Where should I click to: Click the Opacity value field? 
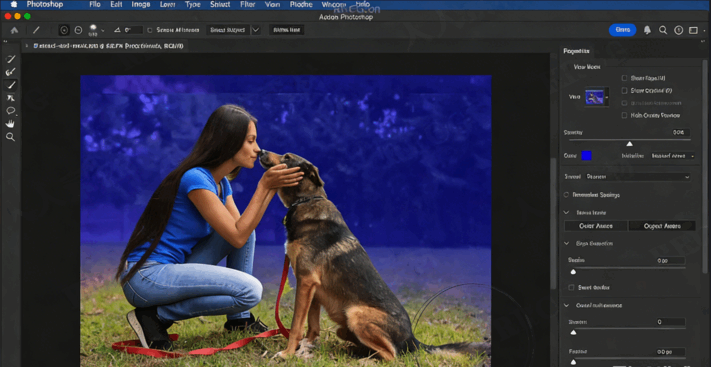(680, 132)
